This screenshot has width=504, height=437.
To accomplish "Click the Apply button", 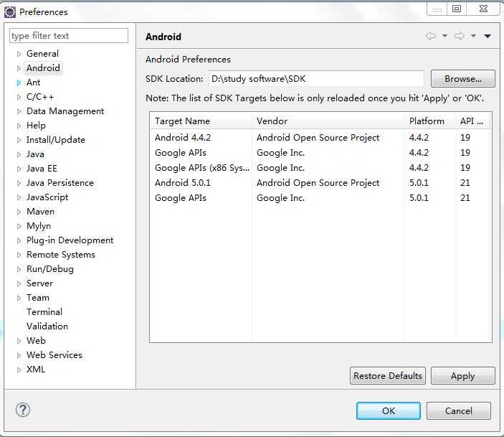I will 462,375.
